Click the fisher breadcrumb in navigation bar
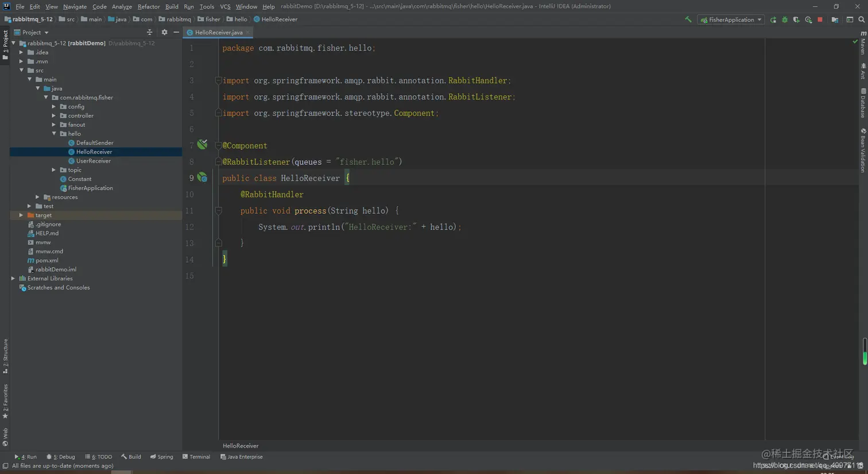 pyautogui.click(x=209, y=20)
